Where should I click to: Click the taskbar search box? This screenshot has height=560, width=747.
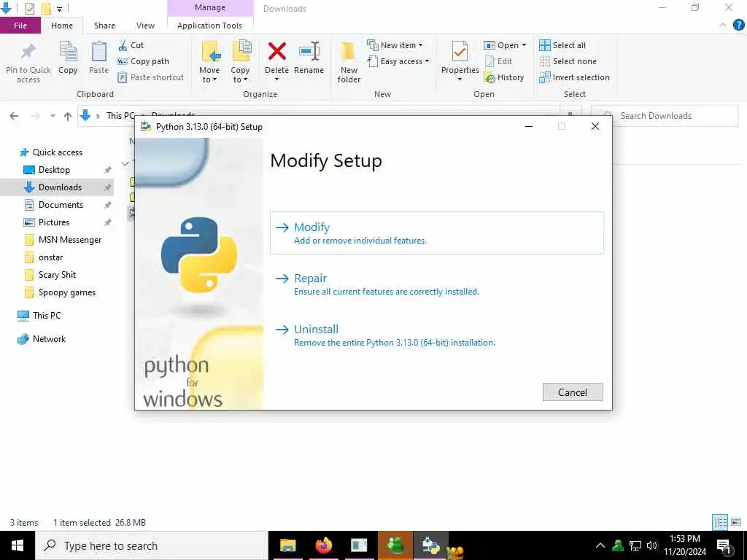pos(152,545)
